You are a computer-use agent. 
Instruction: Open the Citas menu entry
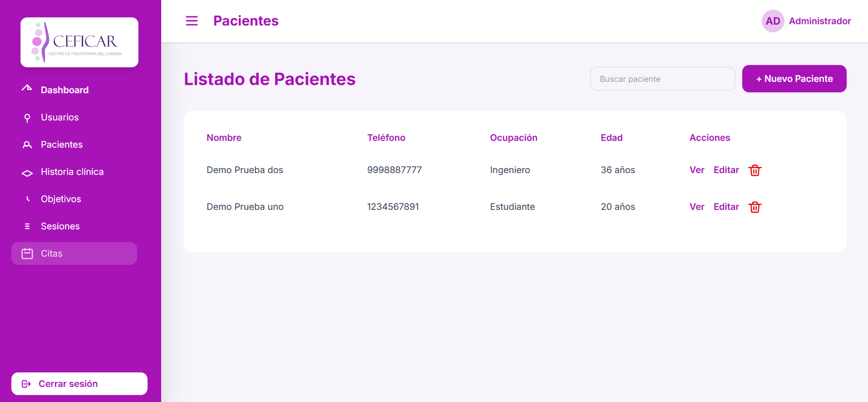point(74,253)
